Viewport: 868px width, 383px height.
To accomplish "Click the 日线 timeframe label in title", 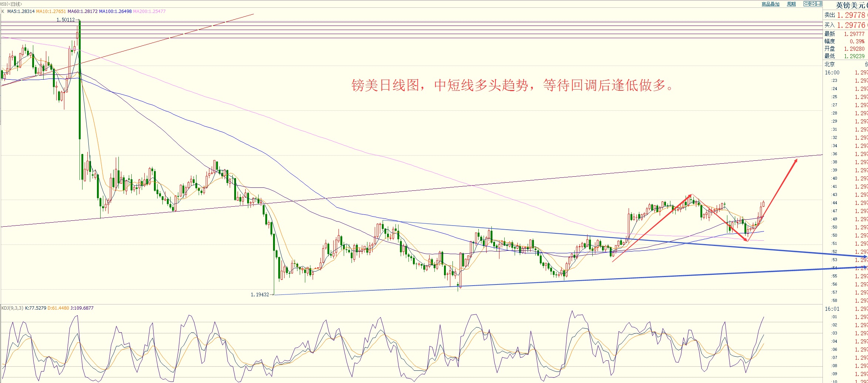I will click(16, 4).
